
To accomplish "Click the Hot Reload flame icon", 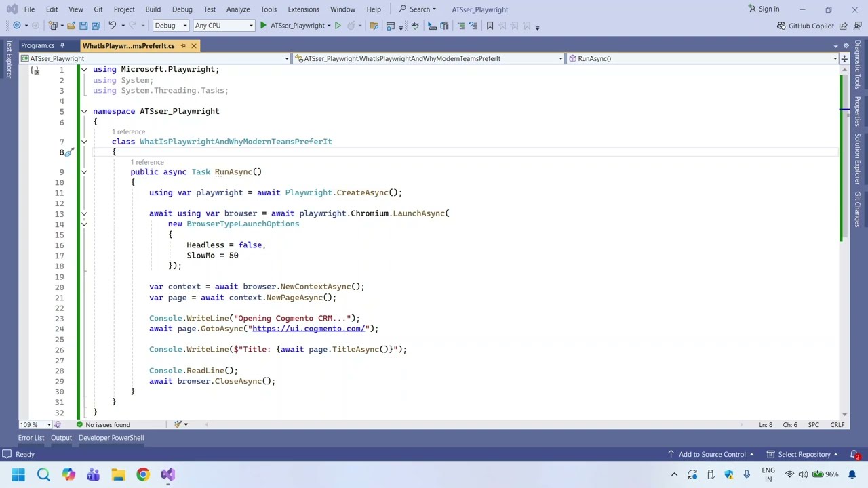I will point(351,26).
